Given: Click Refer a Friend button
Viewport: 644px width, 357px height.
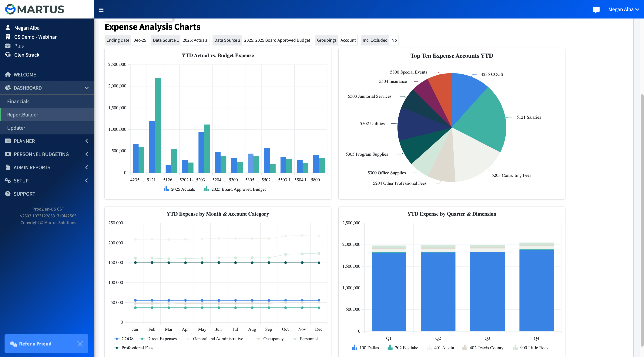Looking at the screenshot, I should tap(35, 344).
